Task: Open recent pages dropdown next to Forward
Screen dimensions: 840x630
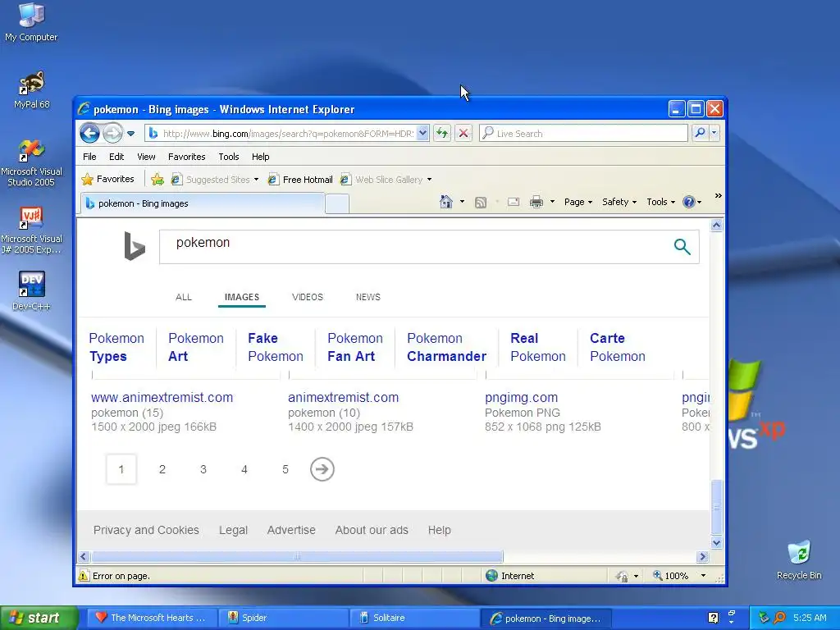Action: 130,134
